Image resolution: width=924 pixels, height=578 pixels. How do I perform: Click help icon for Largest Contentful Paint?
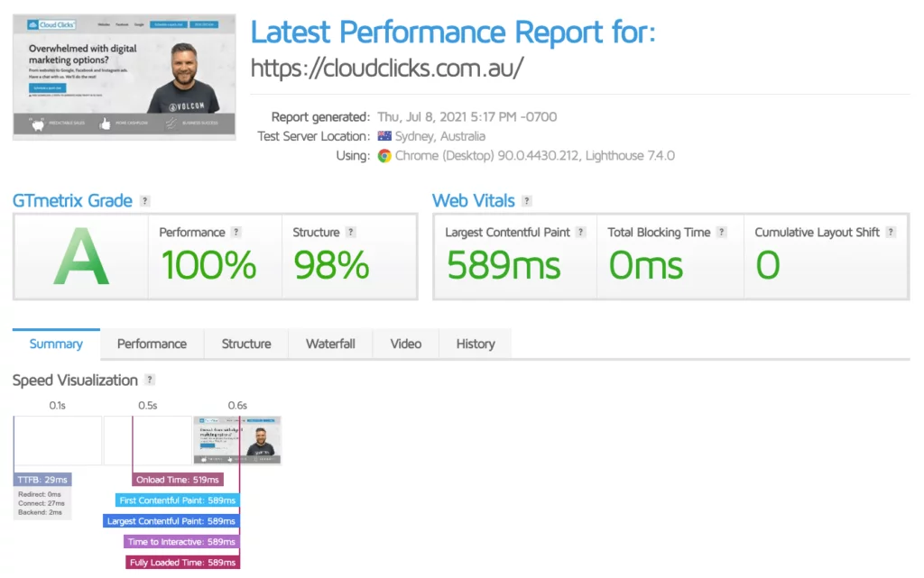click(581, 233)
